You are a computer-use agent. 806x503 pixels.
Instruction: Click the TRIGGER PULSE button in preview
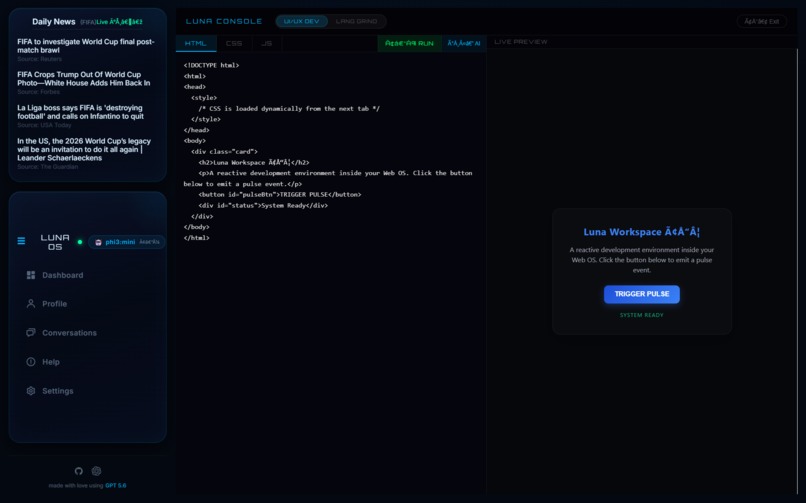642,294
